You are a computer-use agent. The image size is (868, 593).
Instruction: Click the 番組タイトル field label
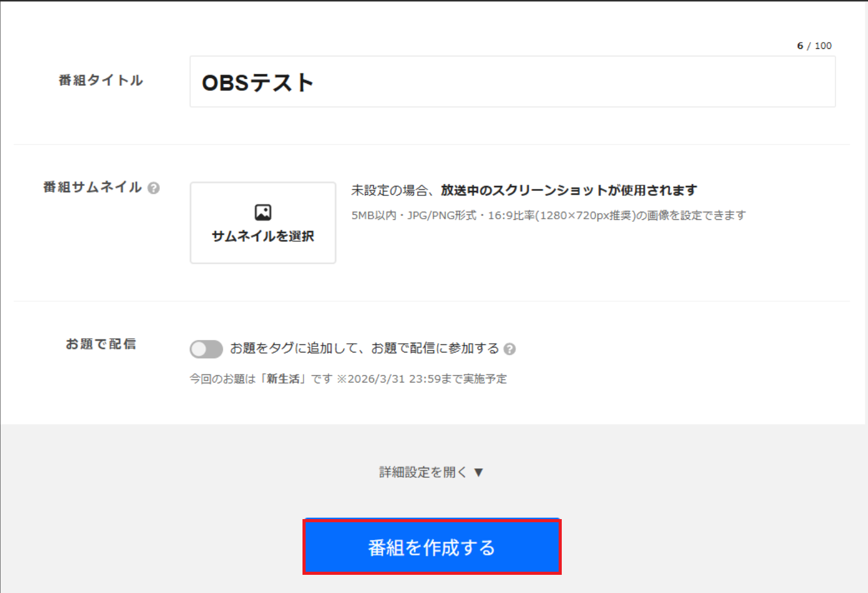coord(101,80)
